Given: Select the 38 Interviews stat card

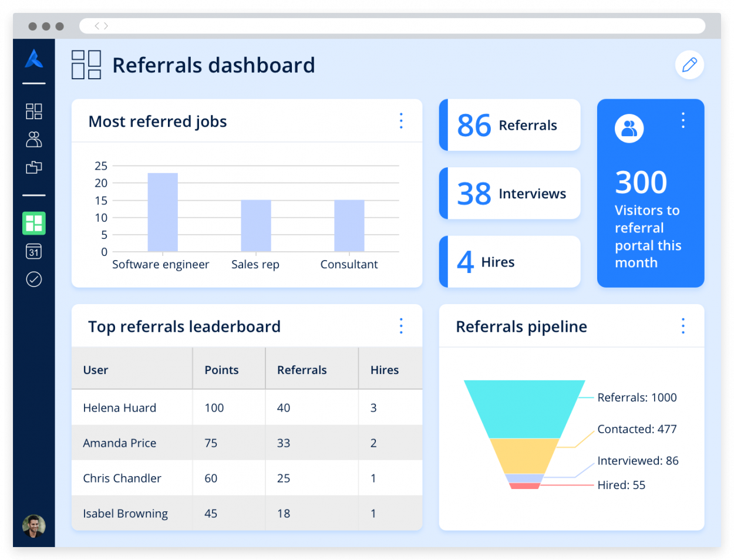Looking at the screenshot, I should [509, 193].
